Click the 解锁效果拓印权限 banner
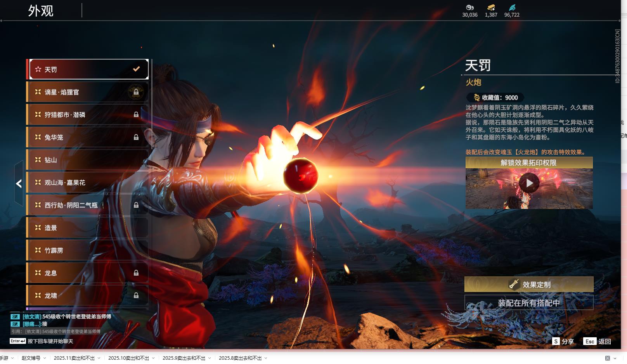627x364 pixels. tap(529, 162)
